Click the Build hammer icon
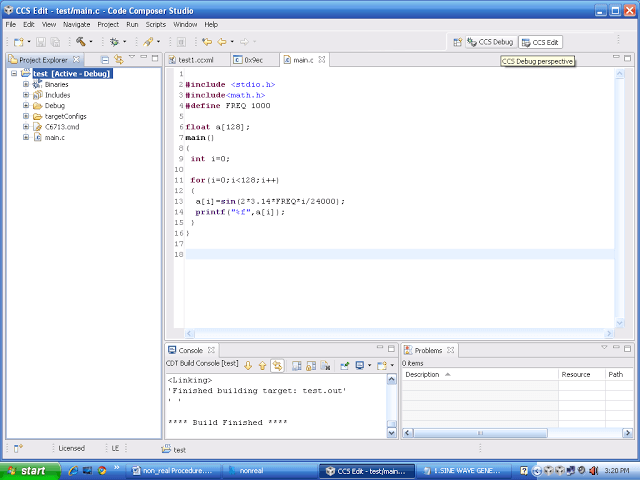Screen dimensions: 640x480 [80, 41]
